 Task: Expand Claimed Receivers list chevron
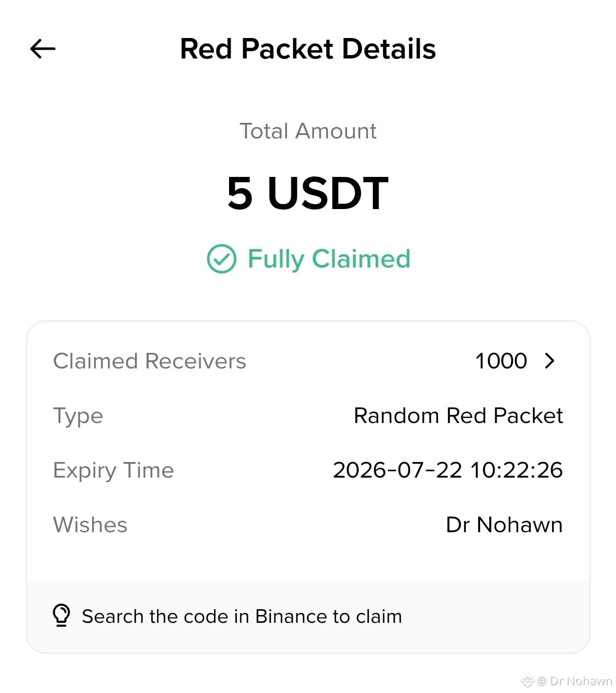pyautogui.click(x=550, y=361)
